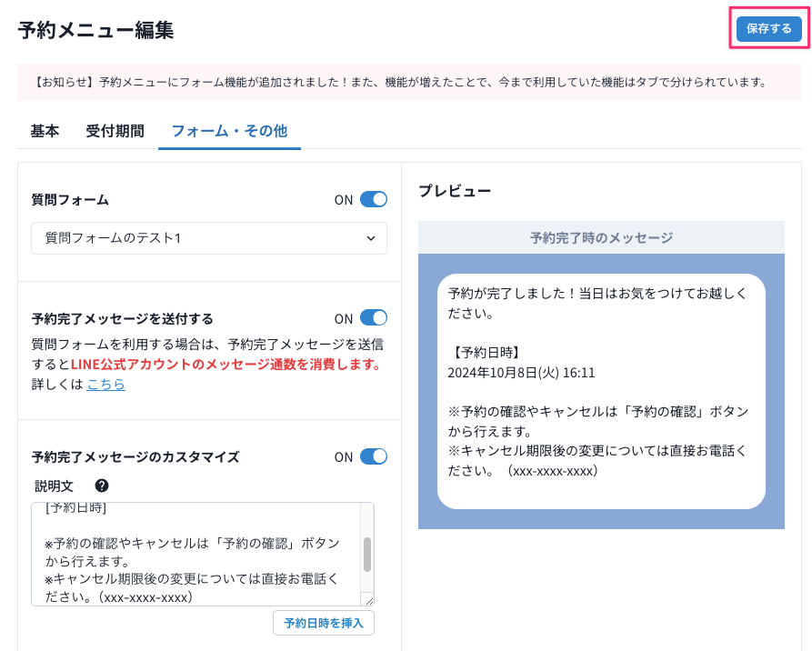This screenshot has width=812, height=651.
Task: Toggle 予約完了メッセージのカスタマイズ off
Action: click(373, 456)
